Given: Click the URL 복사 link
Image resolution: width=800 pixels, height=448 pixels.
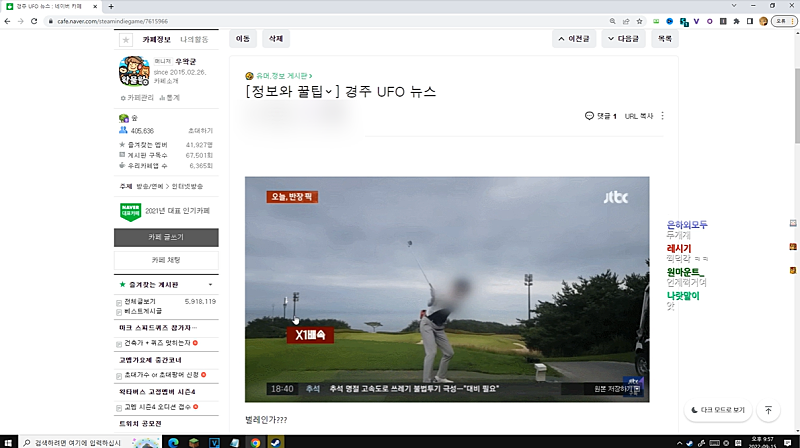Looking at the screenshot, I should pos(639,116).
